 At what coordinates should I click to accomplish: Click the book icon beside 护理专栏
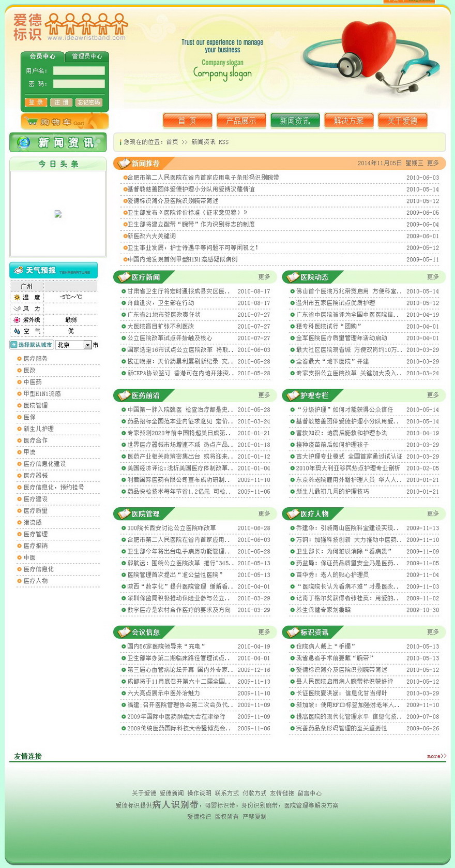point(293,395)
